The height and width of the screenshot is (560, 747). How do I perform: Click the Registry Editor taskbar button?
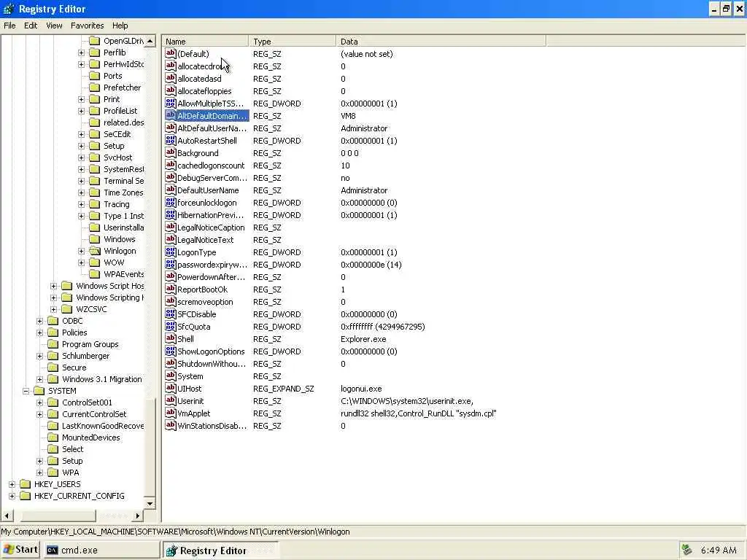(x=220, y=551)
